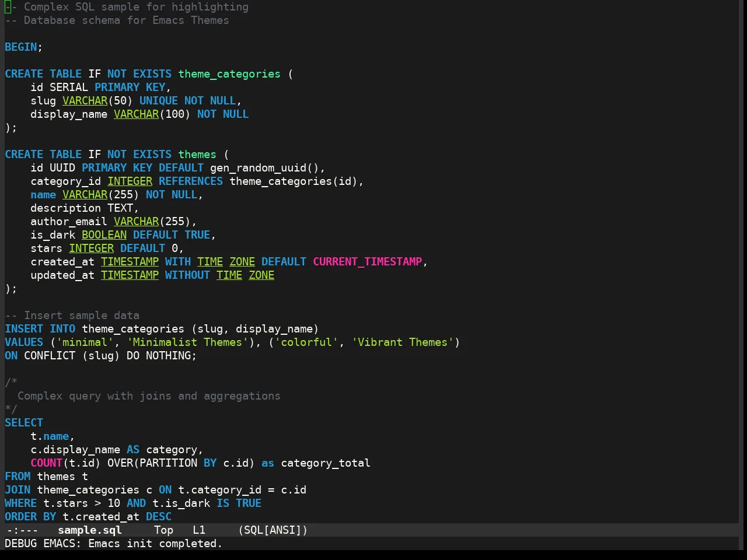The width and height of the screenshot is (747, 560).
Task: Click DESC keyword at end of query
Action: 159,517
